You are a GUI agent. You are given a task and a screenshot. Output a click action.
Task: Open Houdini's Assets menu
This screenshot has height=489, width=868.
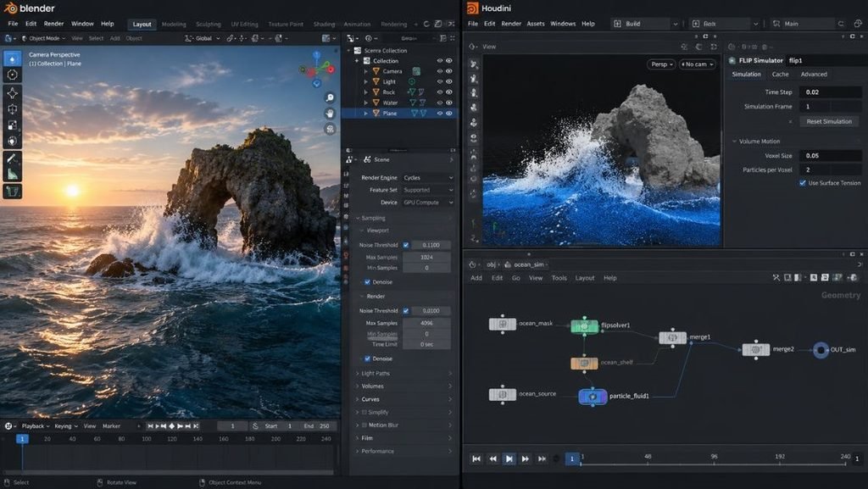pos(536,24)
